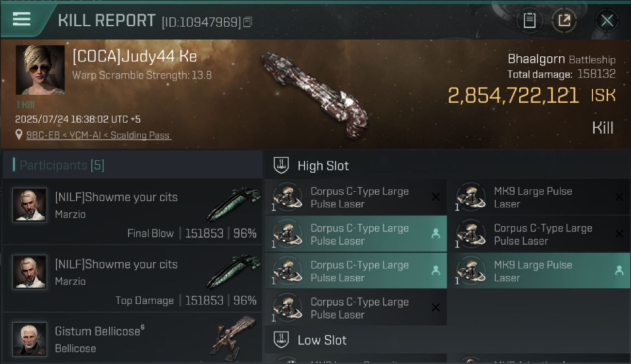Click the share kill report icon
631x364 pixels.
(x=564, y=20)
